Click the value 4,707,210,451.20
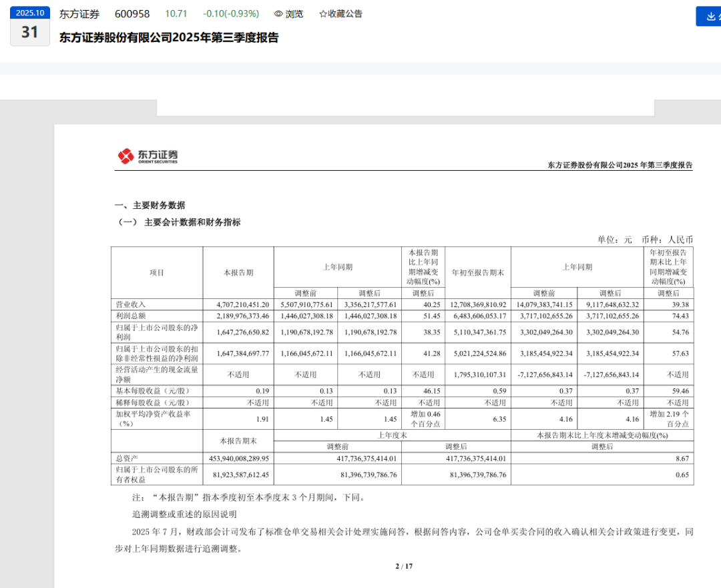 coord(242,304)
